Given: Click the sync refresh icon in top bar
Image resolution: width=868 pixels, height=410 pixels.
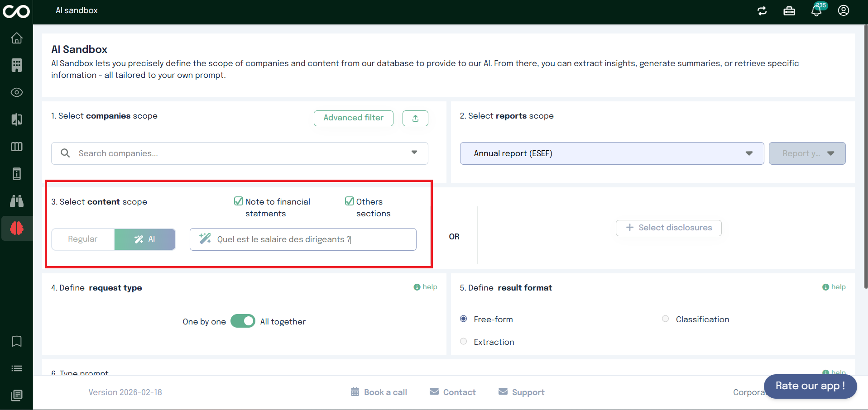Looking at the screenshot, I should coord(762,10).
